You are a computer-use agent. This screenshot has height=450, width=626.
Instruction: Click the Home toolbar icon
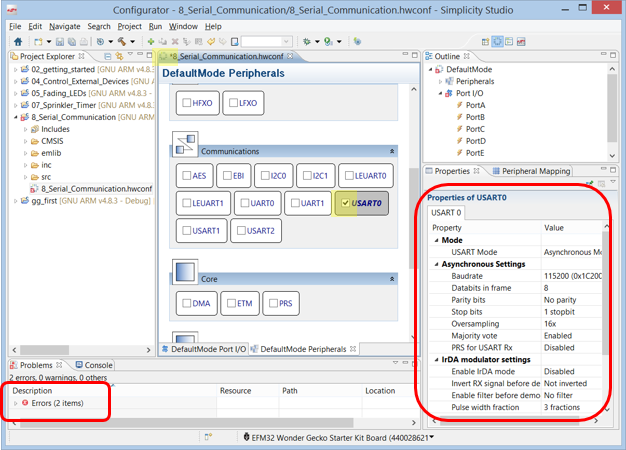click(18, 42)
